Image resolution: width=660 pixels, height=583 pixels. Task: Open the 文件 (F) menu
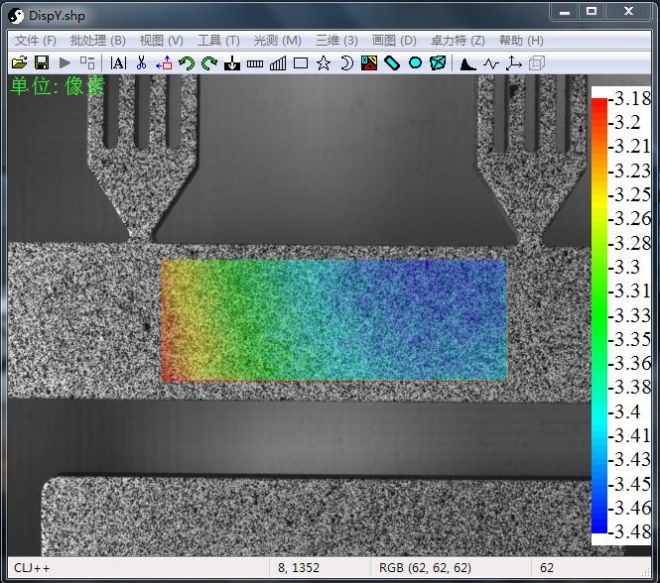35,40
